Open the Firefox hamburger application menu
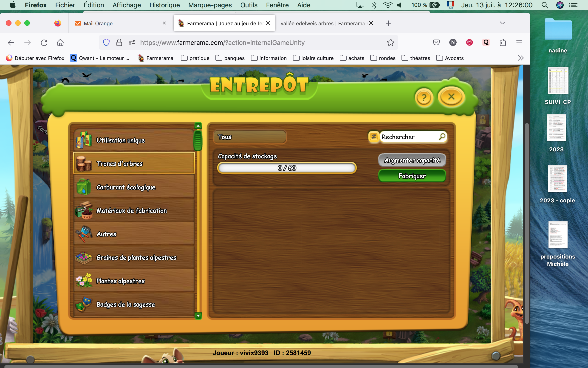Image resolution: width=588 pixels, height=368 pixels. coord(519,42)
